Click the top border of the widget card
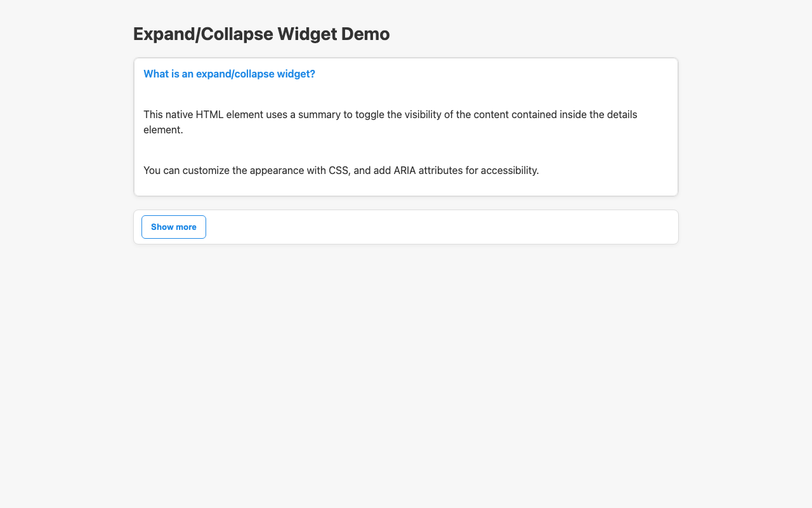The width and height of the screenshot is (812, 508). coord(405,57)
